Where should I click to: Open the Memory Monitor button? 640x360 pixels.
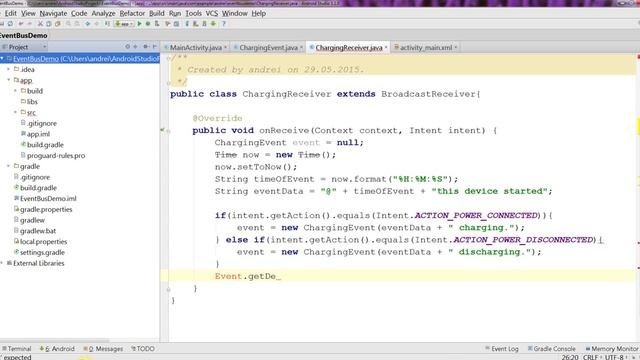612,349
